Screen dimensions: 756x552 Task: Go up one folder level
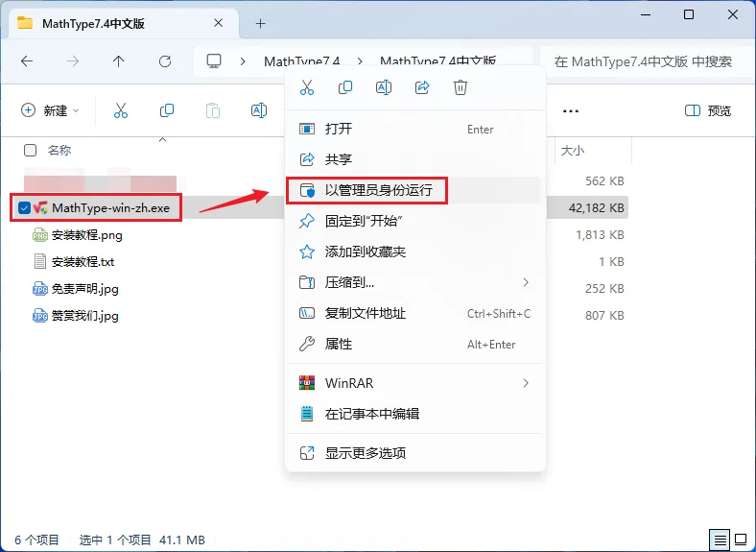[119, 61]
